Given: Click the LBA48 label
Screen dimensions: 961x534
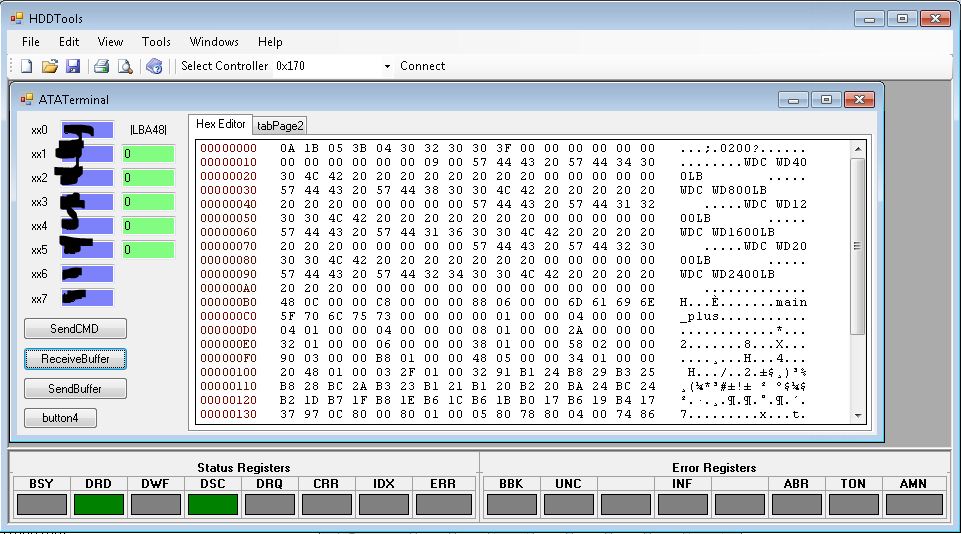Looking at the screenshot, I should (148, 130).
